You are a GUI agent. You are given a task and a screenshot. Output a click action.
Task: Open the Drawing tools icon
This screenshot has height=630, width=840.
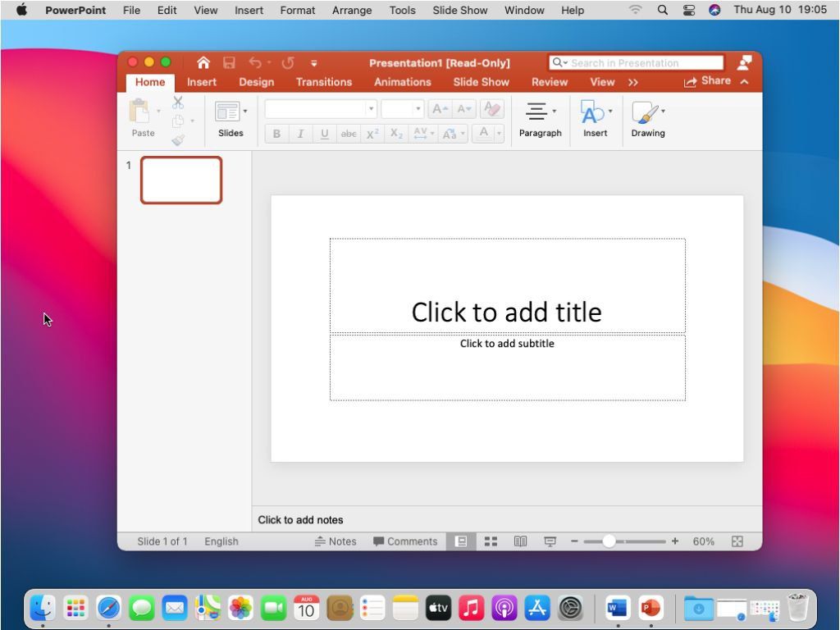point(646,113)
